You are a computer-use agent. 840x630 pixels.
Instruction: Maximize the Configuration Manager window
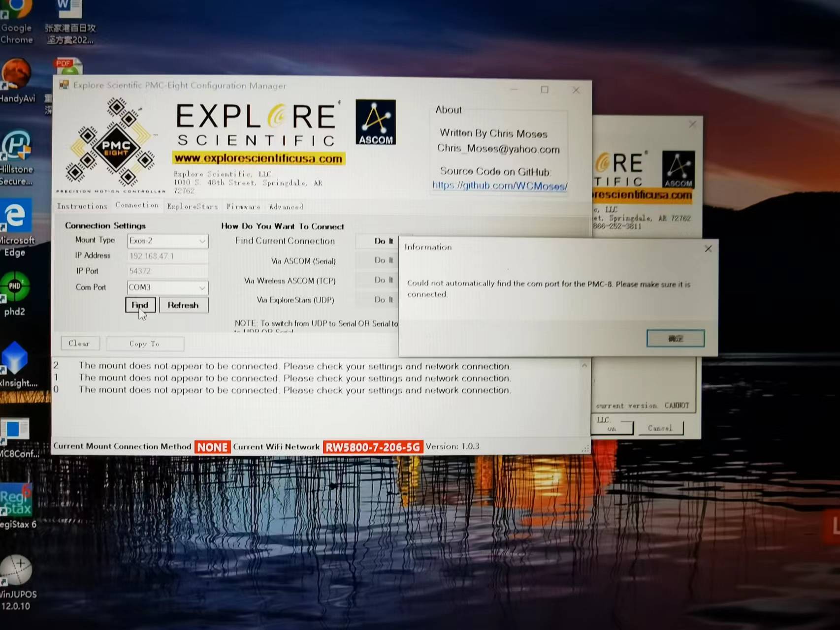545,90
